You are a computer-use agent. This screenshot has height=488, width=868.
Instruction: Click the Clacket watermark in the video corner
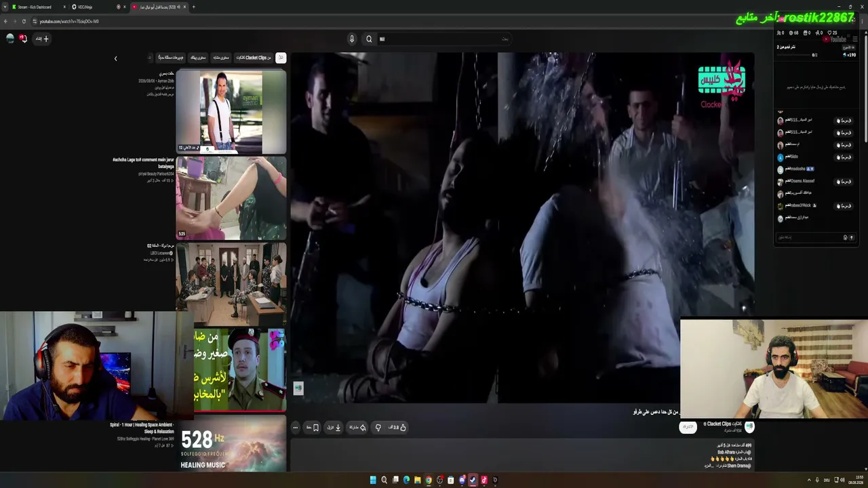(x=722, y=85)
